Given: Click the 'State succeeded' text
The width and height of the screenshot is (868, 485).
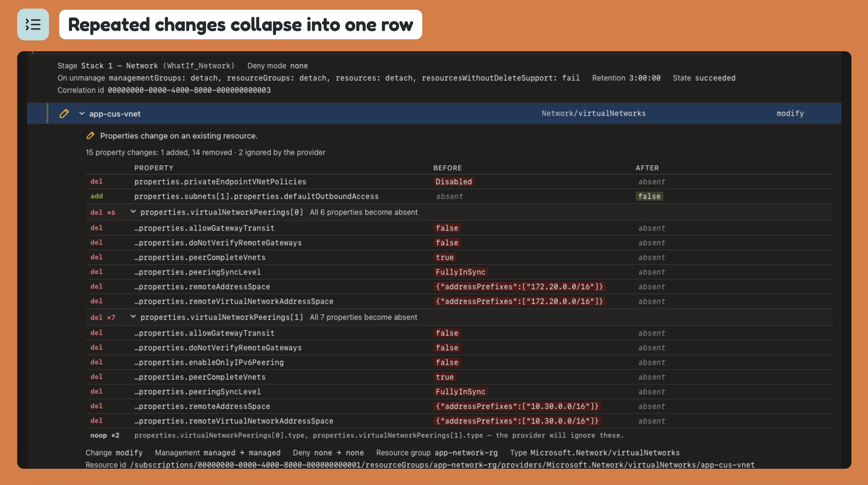Looking at the screenshot, I should click(x=704, y=78).
